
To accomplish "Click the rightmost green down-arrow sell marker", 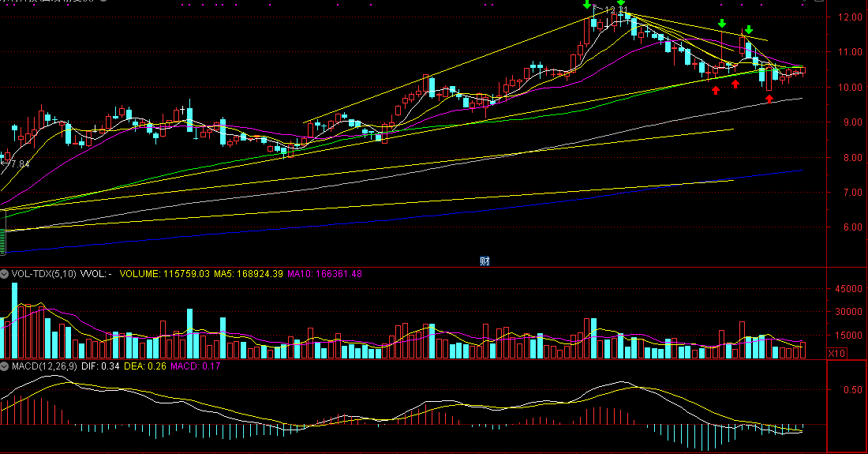I will pos(749,29).
